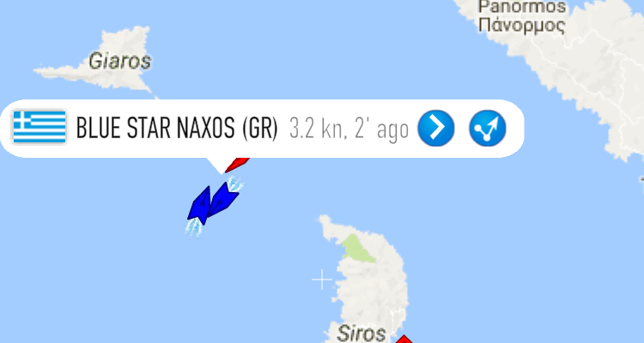
Task: Click the wake trail behind the left blue ship
Action: (x=193, y=228)
